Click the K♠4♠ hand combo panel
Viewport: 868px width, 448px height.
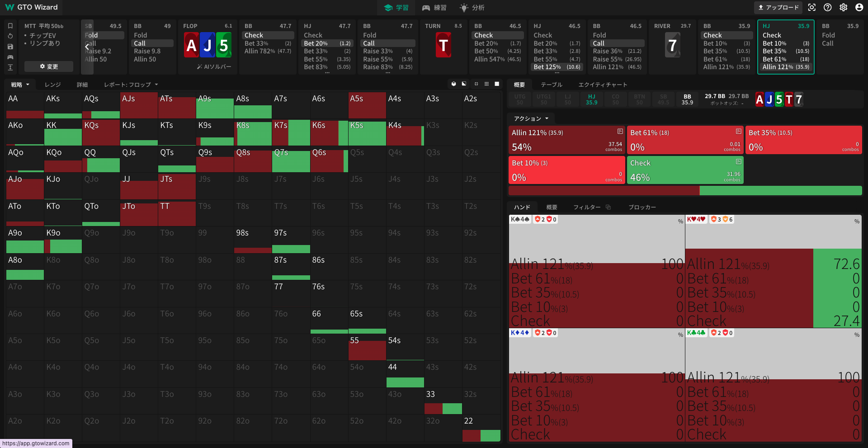click(x=597, y=271)
